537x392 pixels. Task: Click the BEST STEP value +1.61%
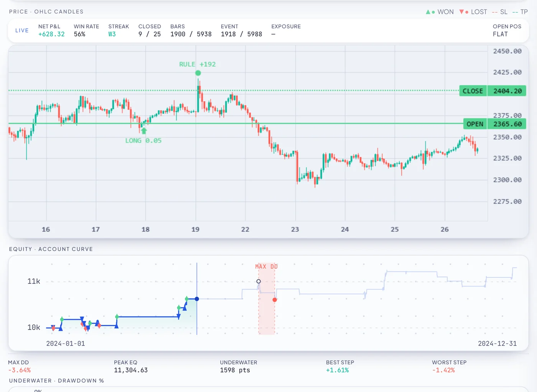pyautogui.click(x=338, y=370)
